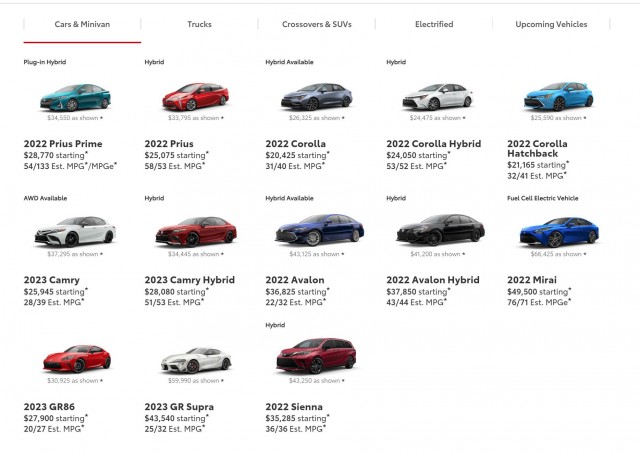Image resolution: width=640 pixels, height=453 pixels.
Task: Click the $36,825 starting price text
Action: [x=297, y=291]
